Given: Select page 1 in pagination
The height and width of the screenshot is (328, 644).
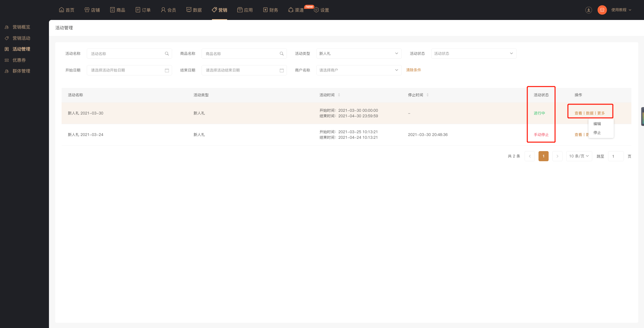Looking at the screenshot, I should 544,156.
